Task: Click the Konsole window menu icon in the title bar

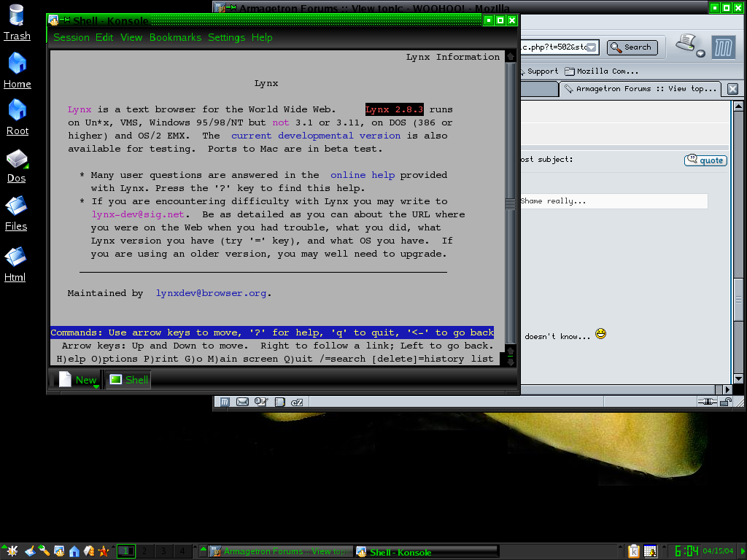Action: (53, 20)
